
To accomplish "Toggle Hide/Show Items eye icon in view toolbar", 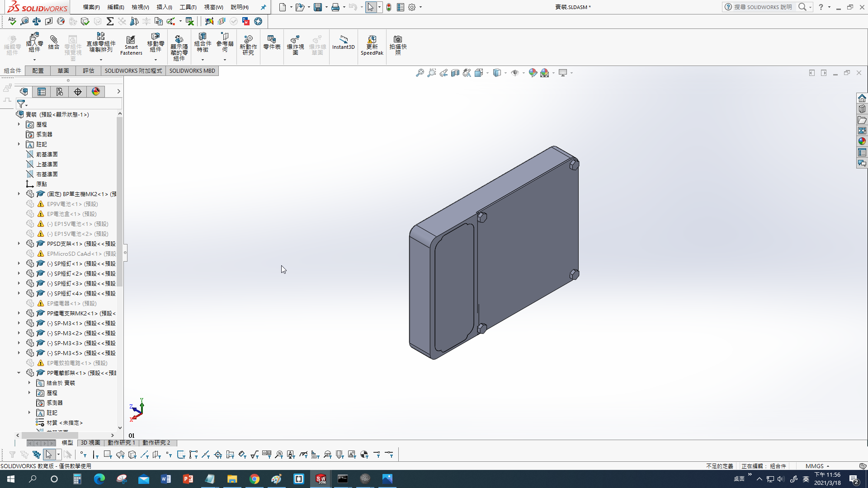I will pos(515,73).
